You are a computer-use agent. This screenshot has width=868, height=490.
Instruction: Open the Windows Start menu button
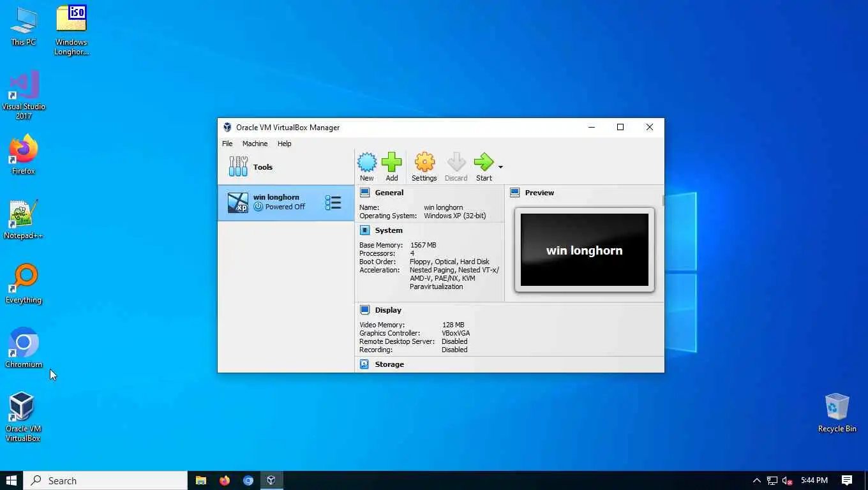[11, 480]
